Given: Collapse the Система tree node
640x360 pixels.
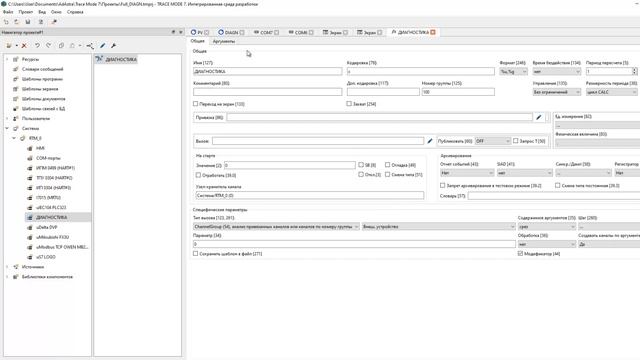Looking at the screenshot, I should (x=7, y=128).
